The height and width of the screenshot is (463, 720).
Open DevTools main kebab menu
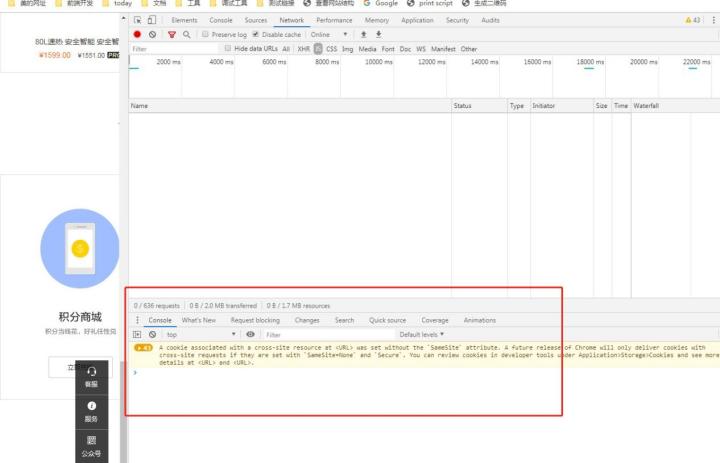(713, 20)
